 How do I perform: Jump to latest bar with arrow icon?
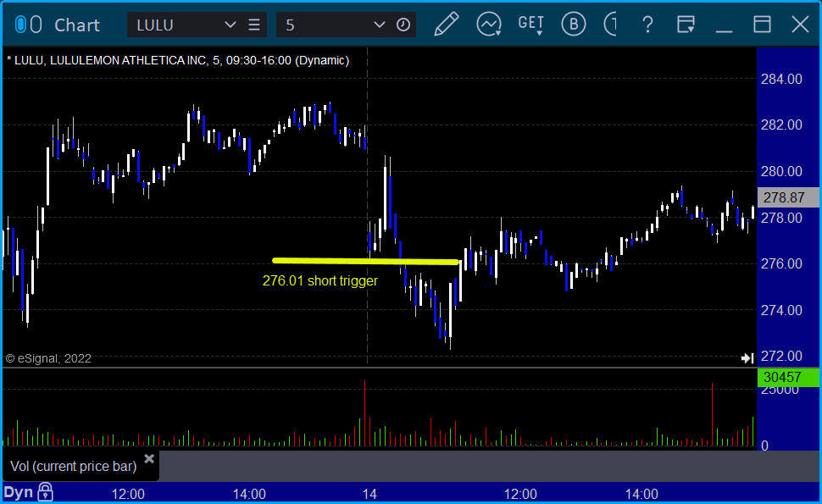(x=747, y=358)
